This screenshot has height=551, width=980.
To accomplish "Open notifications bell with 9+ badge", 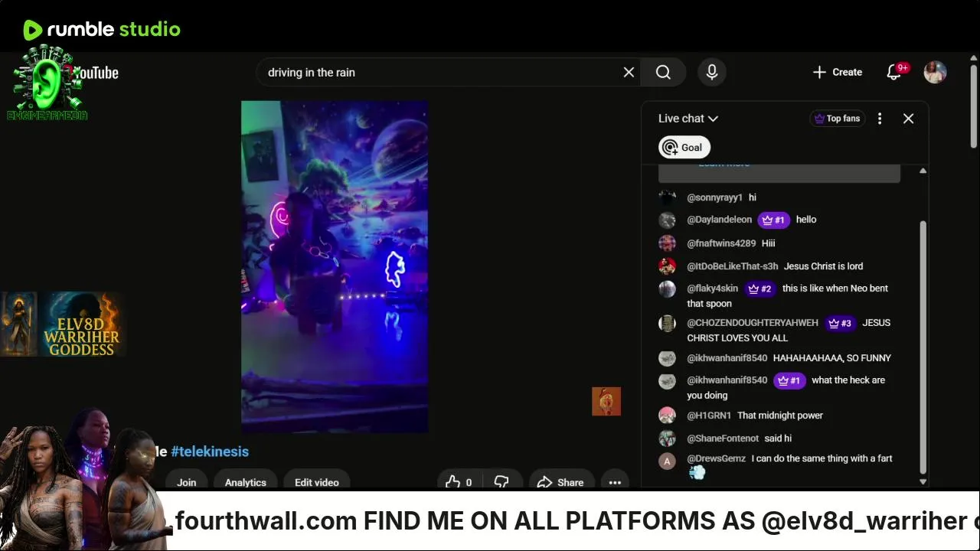I will (x=894, y=72).
